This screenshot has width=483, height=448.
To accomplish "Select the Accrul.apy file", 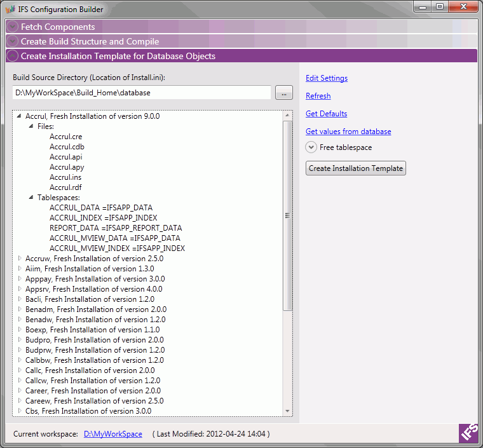I will 67,167.
